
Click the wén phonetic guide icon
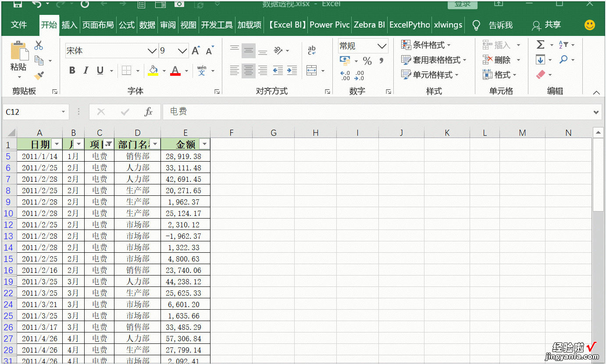point(202,70)
